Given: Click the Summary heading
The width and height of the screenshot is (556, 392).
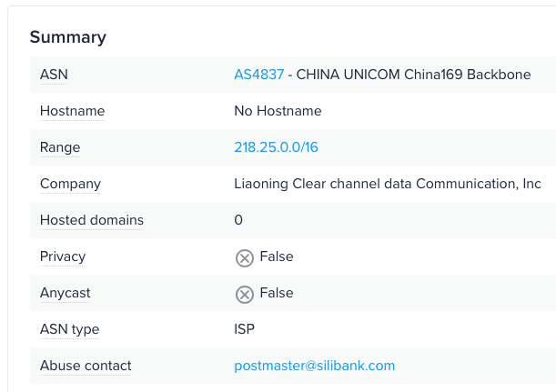Looking at the screenshot, I should (67, 37).
